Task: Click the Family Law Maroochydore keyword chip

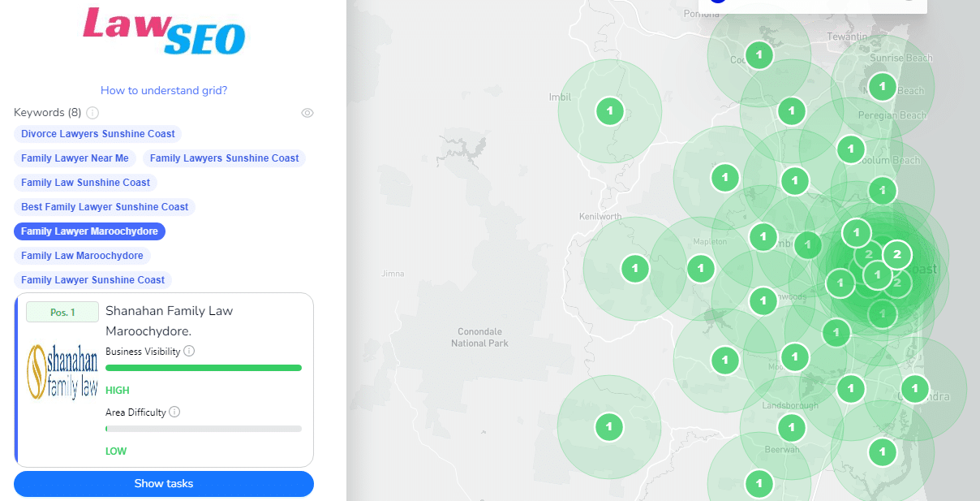Action: (82, 256)
